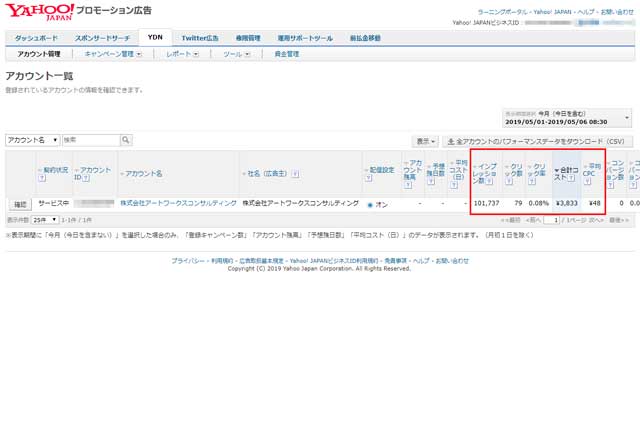The image size is (640, 427).
Task: Download all accounts performance data CSV
Action: [538, 141]
